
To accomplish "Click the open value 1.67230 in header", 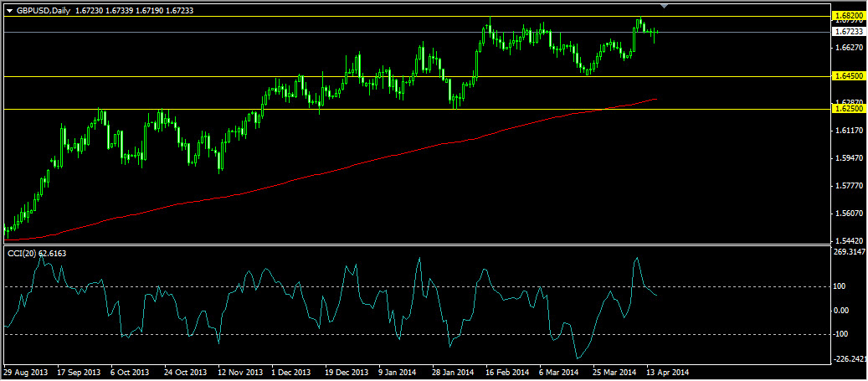I will click(x=89, y=10).
